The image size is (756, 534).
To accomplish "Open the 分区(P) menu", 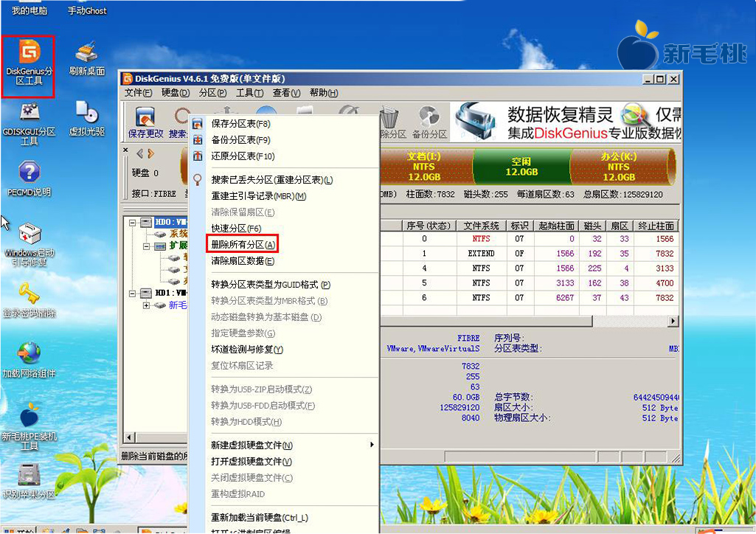I will pos(212,92).
